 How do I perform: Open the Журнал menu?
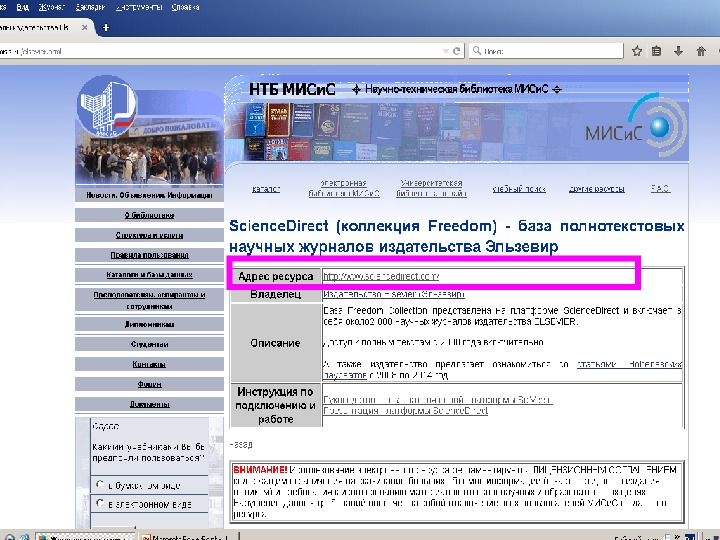(52, 7)
